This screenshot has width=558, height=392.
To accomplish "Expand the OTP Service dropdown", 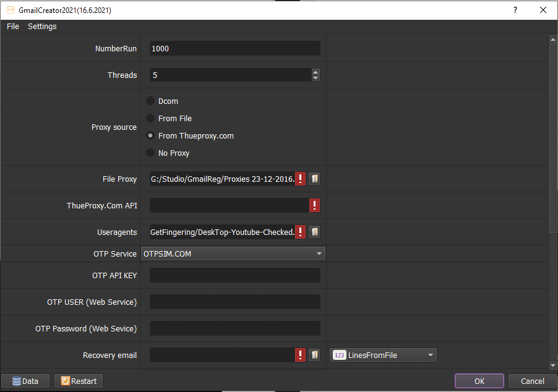I will 319,254.
